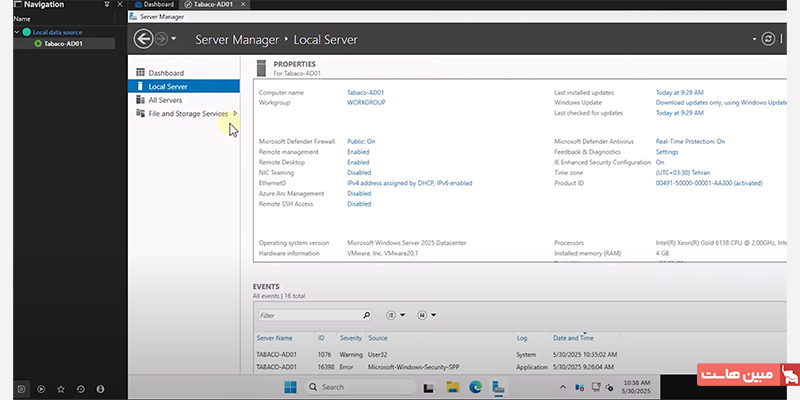This screenshot has height=400, width=800.
Task: Click the Name column header in Navigation
Action: tap(22, 19)
